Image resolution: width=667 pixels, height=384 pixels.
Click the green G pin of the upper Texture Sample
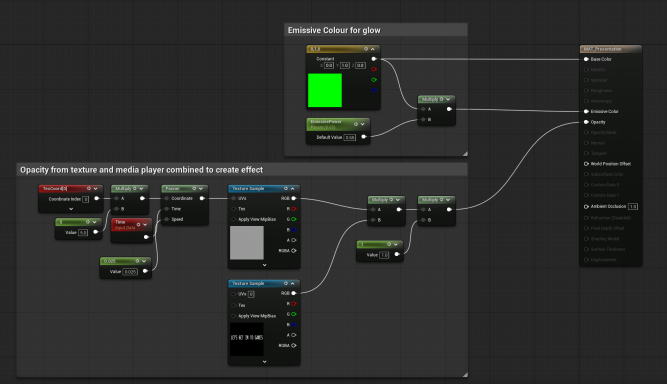click(x=294, y=219)
